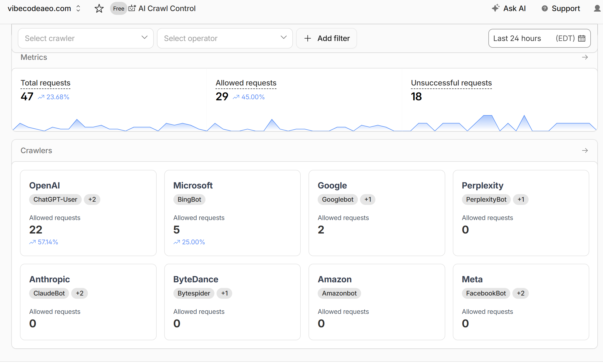The height and width of the screenshot is (364, 603).
Task: Click the PerplexityBot tag
Action: (486, 200)
